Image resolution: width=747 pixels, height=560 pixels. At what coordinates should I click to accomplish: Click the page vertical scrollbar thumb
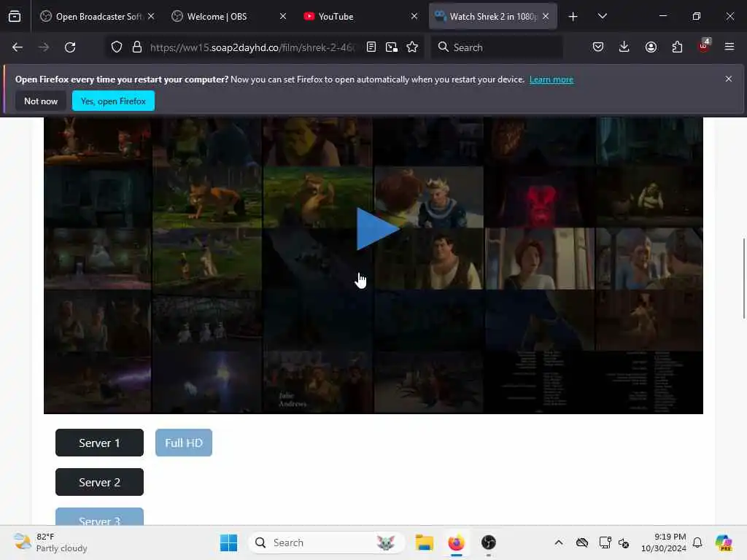point(743,279)
